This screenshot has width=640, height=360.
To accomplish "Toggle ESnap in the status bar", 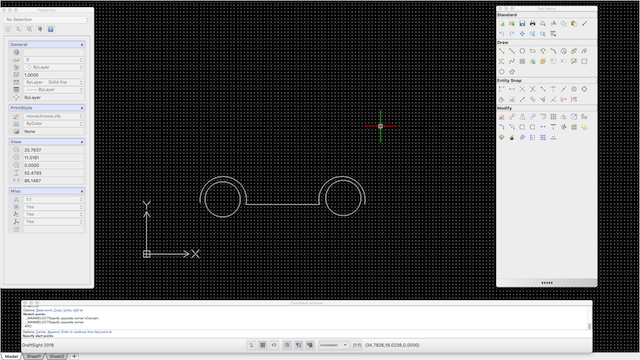I will 298,345.
